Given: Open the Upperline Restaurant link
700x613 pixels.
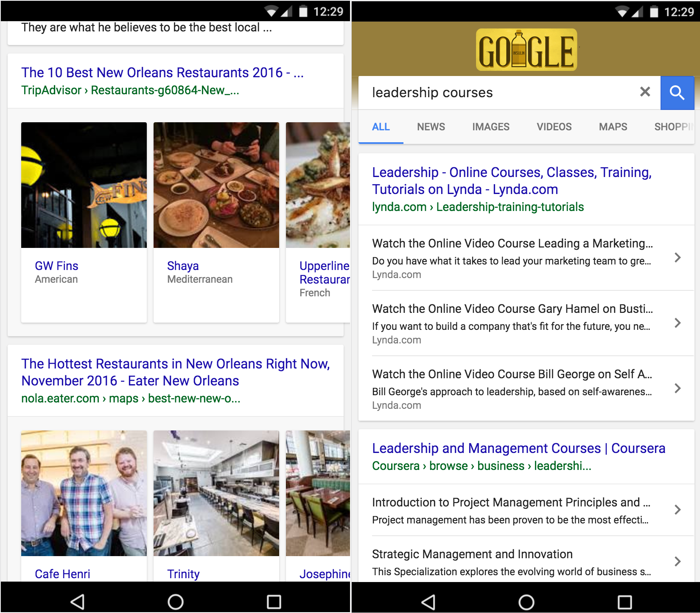Looking at the screenshot, I should point(325,273).
